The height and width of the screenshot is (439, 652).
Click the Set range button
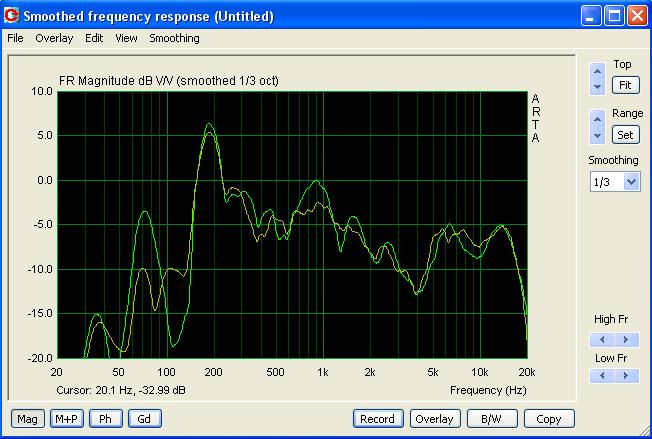(x=625, y=135)
